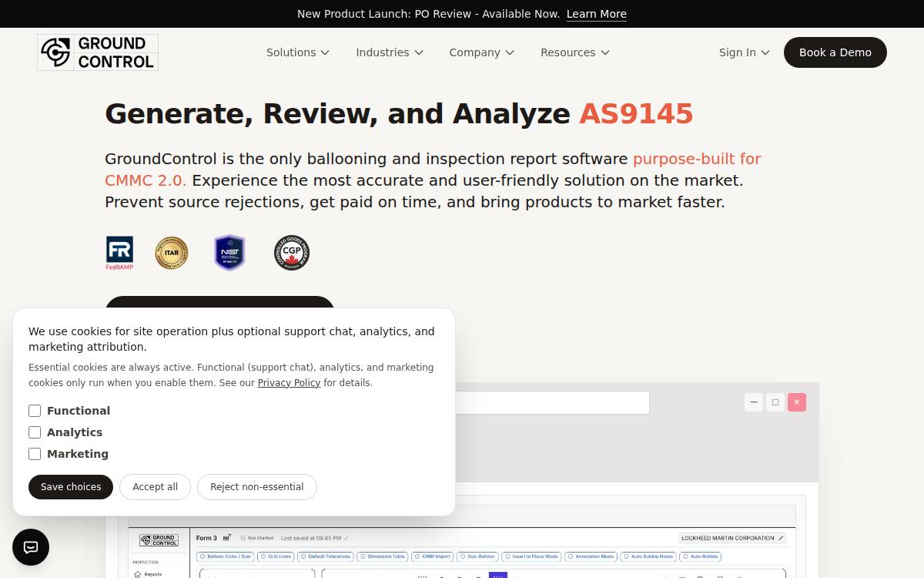Toggle the Sub-Balloon option

click(477, 556)
